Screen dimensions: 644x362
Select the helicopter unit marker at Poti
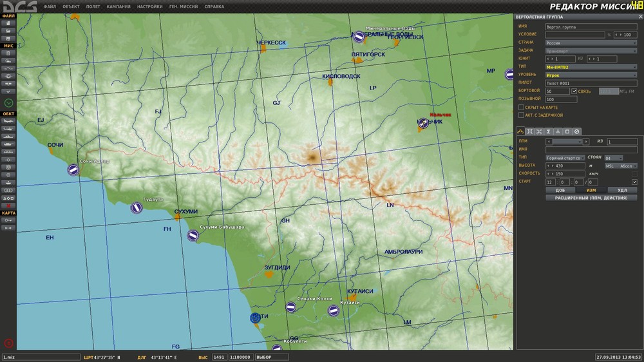point(256,317)
